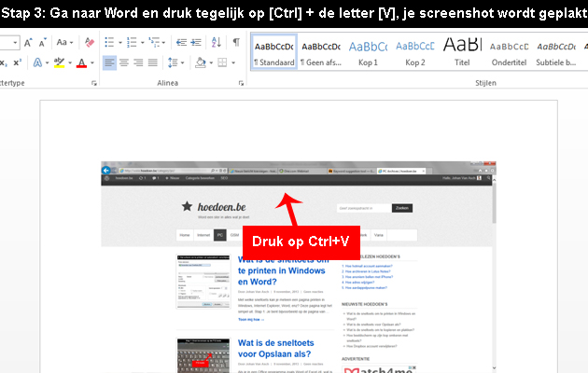Image resolution: width=588 pixels, height=373 pixels.
Task: Open the font color dropdown arrow
Action: point(92,62)
